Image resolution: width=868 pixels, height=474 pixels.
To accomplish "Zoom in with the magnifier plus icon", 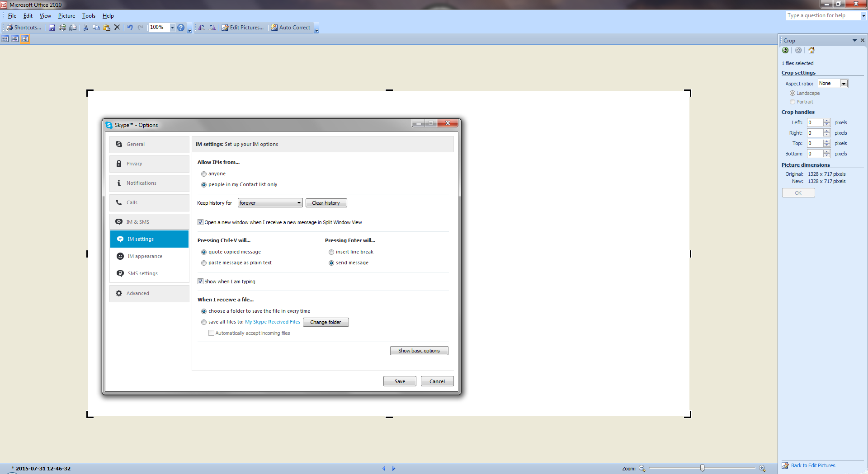I will (762, 469).
